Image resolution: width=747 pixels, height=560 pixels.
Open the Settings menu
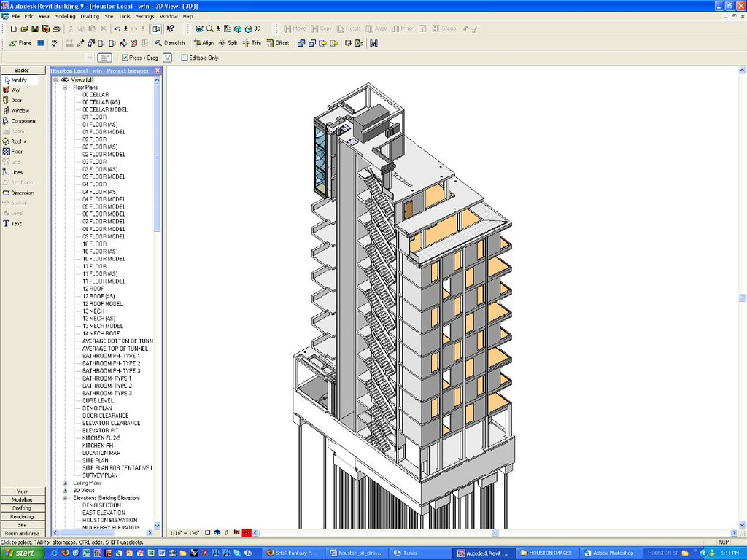[144, 16]
